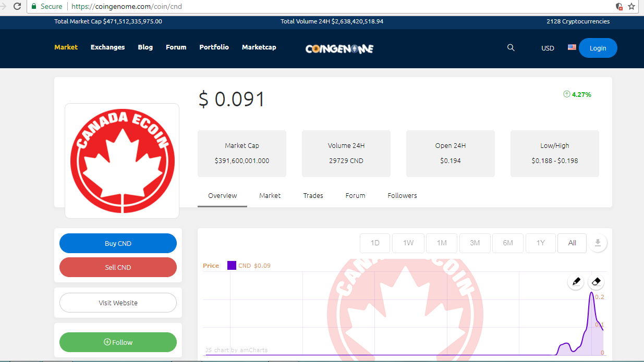Click the browser extension shield icon
This screenshot has height=362, width=644.
(x=619, y=7)
